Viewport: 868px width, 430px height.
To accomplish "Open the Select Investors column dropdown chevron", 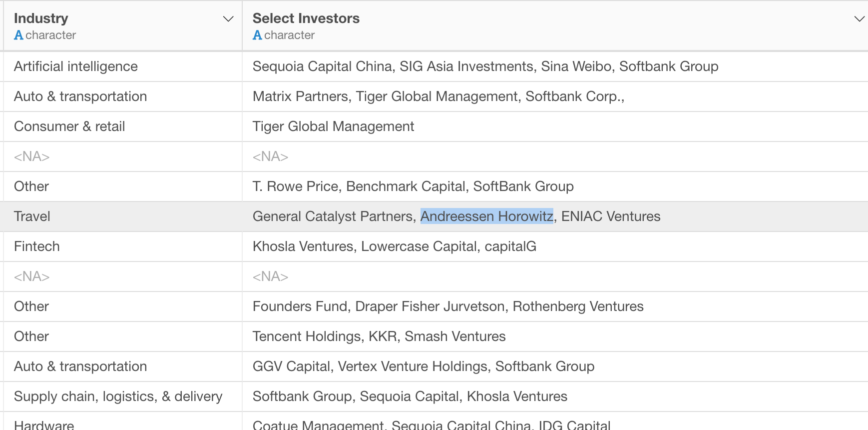I will pos(860,19).
